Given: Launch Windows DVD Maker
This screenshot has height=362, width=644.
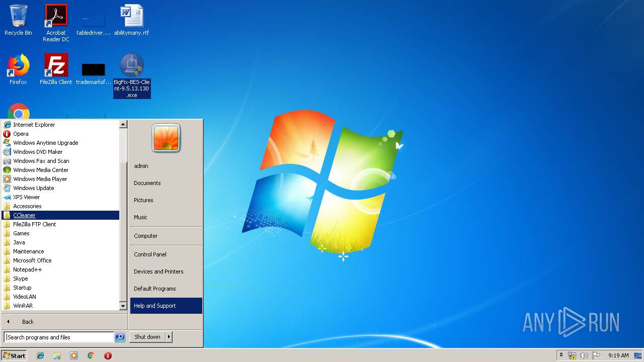Looking at the screenshot, I should (60, 152).
